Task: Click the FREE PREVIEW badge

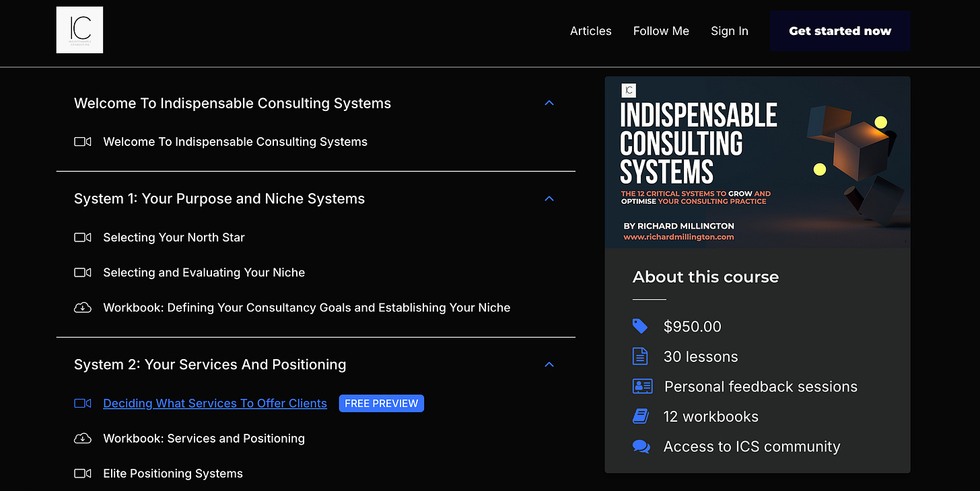Action: tap(382, 404)
